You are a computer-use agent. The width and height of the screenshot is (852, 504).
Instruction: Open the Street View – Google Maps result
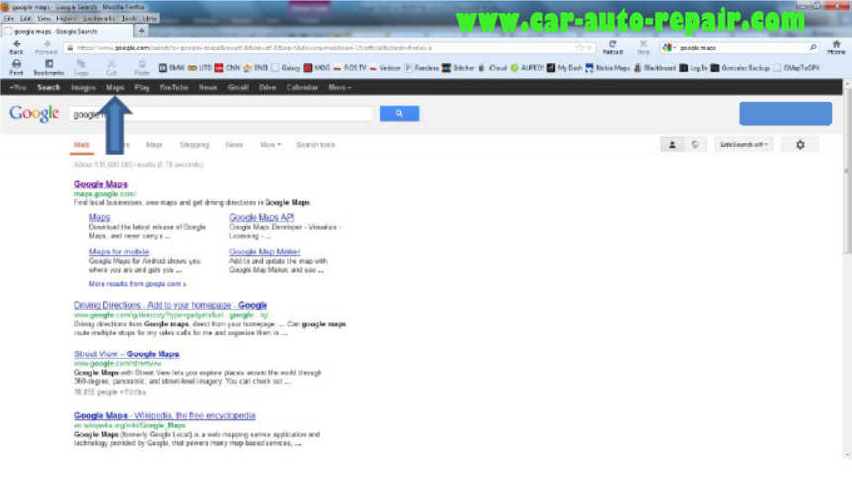127,353
